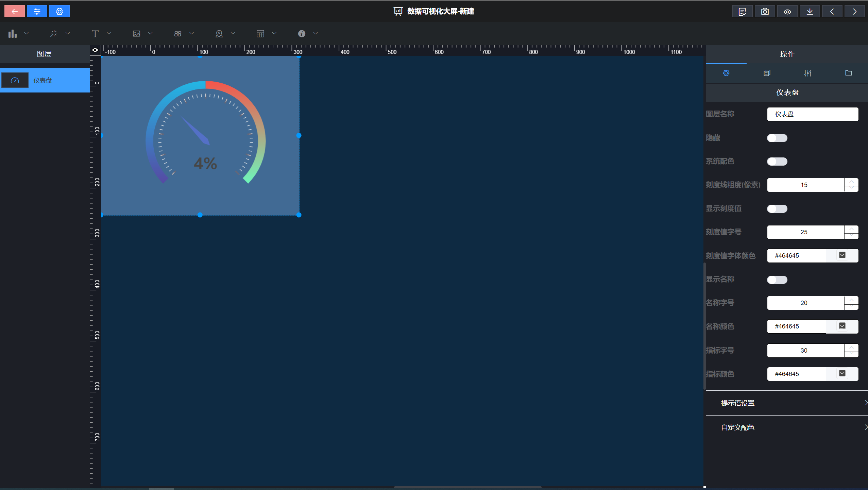Take a screenshot with the camera icon
This screenshot has width=868, height=490.
765,11
